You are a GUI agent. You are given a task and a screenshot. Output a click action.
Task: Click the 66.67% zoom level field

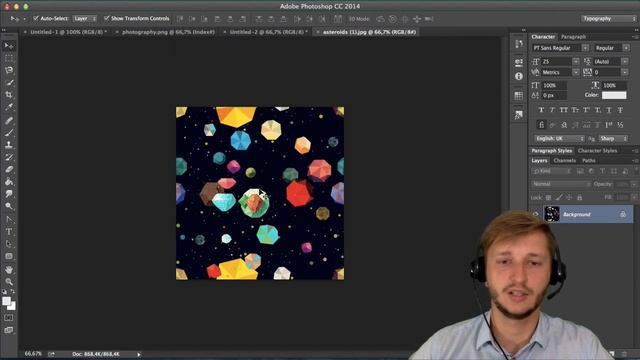pyautogui.click(x=33, y=354)
